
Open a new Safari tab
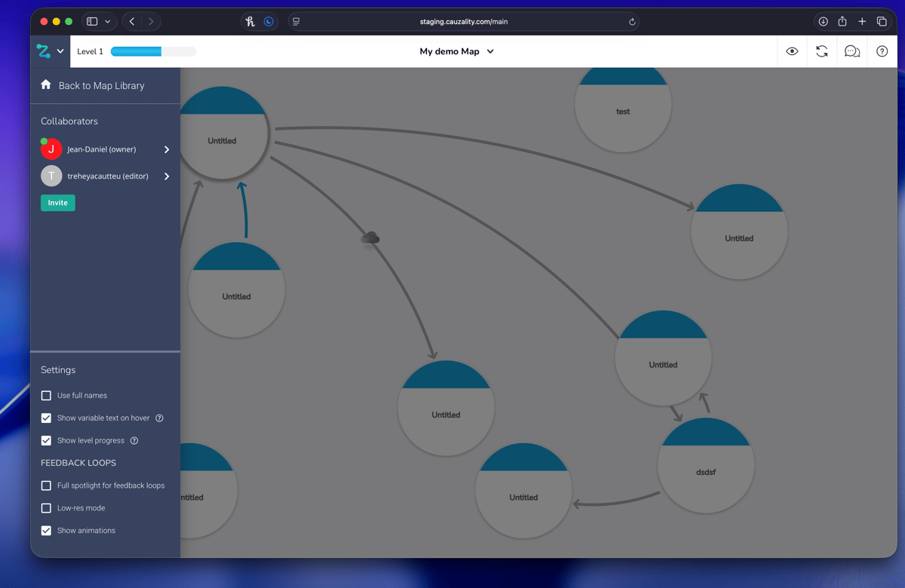point(862,22)
